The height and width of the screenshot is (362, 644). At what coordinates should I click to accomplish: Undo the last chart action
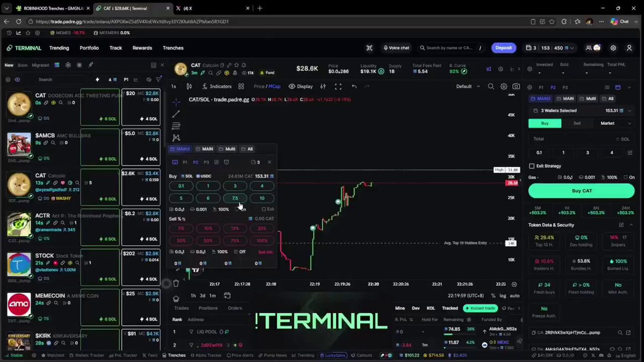[354, 86]
